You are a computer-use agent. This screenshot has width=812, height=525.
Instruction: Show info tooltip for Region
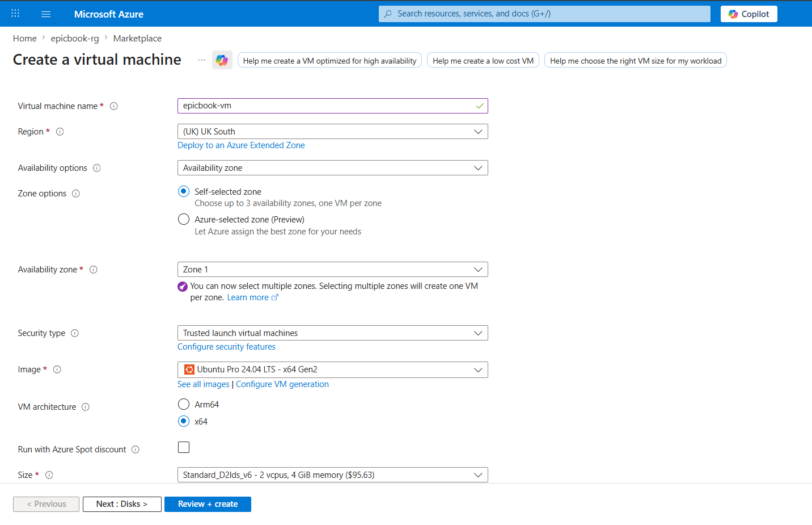(x=60, y=132)
